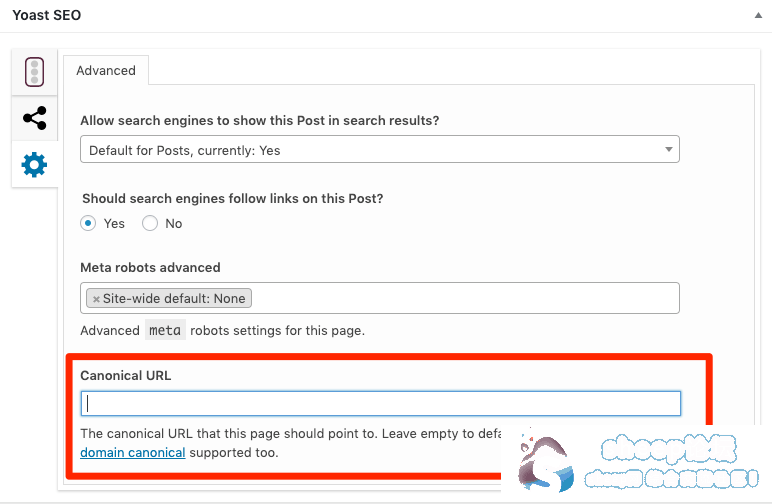Collapse the Yoast SEO meta box
The image size is (772, 504).
(x=758, y=15)
